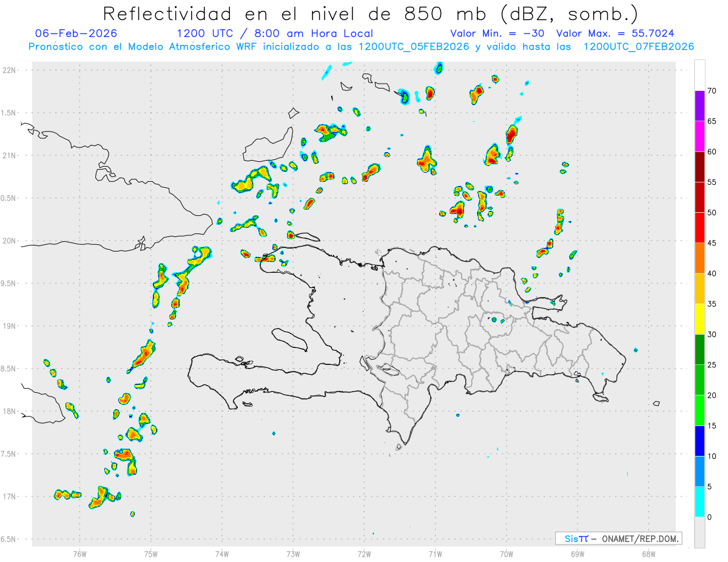
Task: Click the cyan 0–5 dBZ legend swatch
Action: coord(699,502)
